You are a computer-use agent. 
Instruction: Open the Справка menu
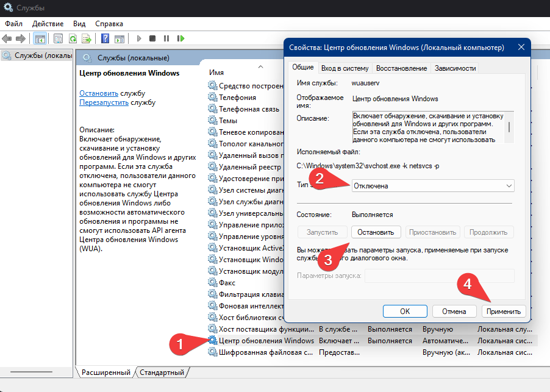pyautogui.click(x=109, y=24)
